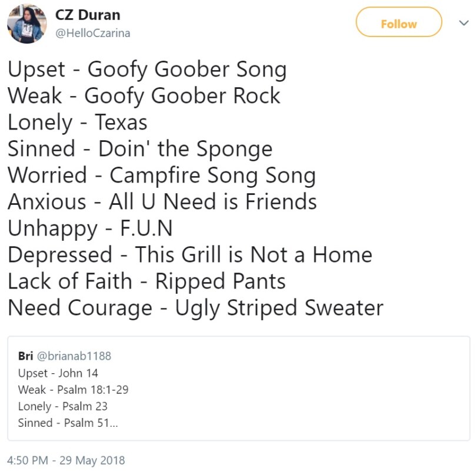
Task: Select the 'Anxious - All U Need is Friends' line
Action: [162, 203]
